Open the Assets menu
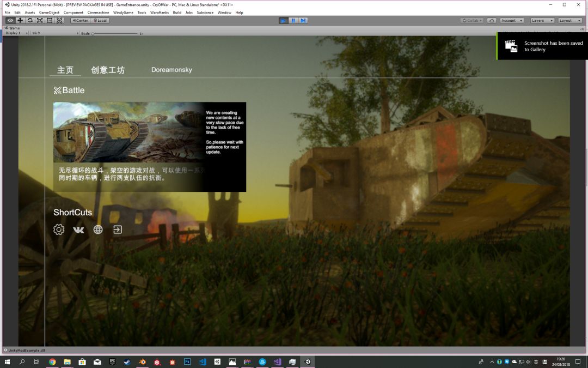The image size is (588, 368). click(x=29, y=13)
